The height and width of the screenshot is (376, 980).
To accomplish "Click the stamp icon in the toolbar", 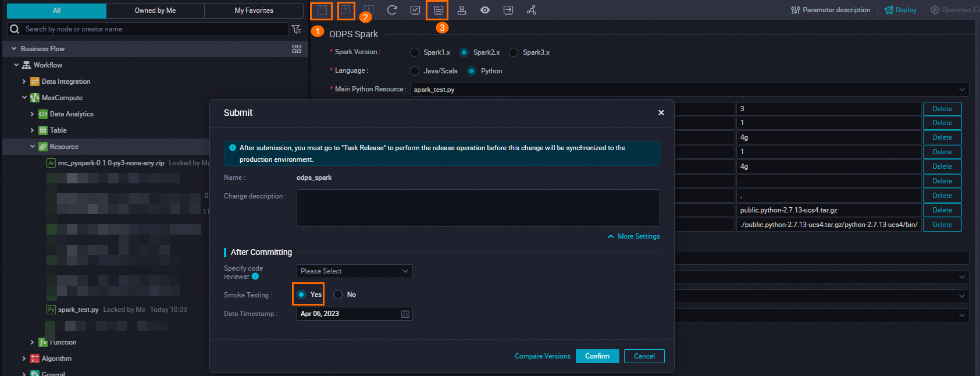I will tap(462, 10).
